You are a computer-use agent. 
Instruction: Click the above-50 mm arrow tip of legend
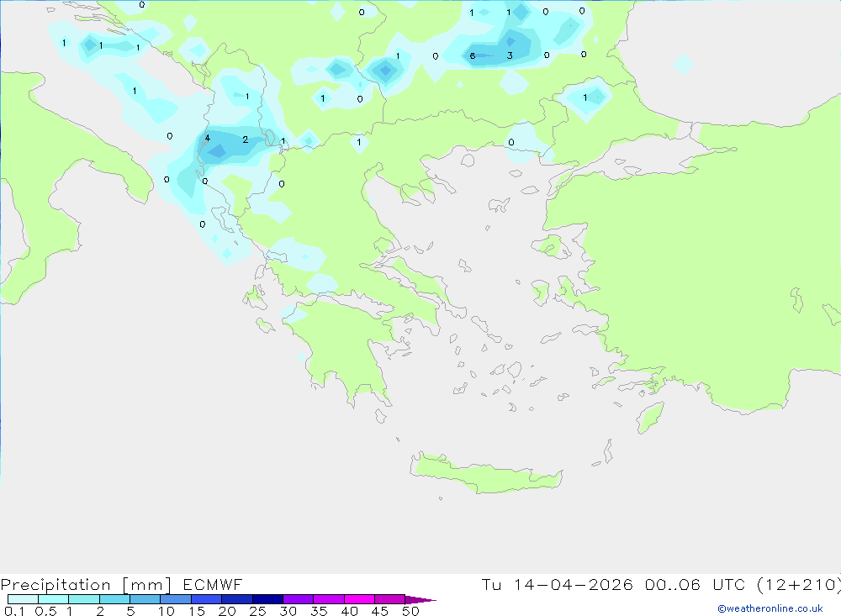point(420,600)
